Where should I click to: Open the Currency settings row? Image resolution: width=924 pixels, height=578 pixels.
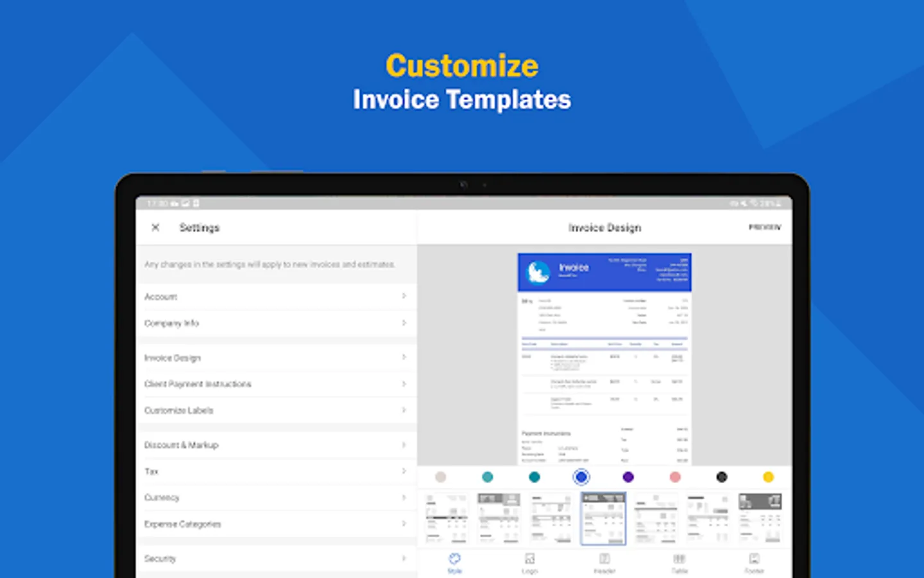click(x=277, y=498)
